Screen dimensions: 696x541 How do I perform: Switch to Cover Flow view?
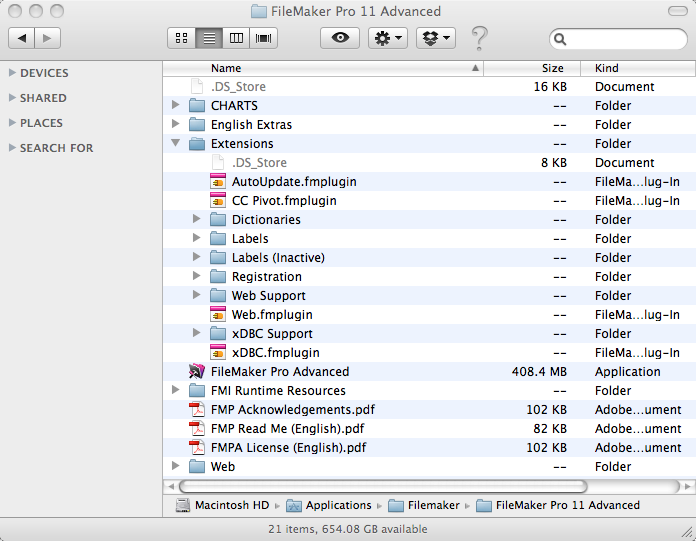click(264, 38)
